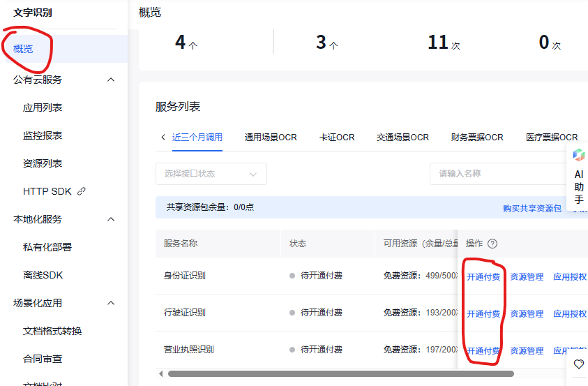Screen dimensions: 588x386
Task: Click 开通付费 for 身份证识别
Action: click(483, 276)
